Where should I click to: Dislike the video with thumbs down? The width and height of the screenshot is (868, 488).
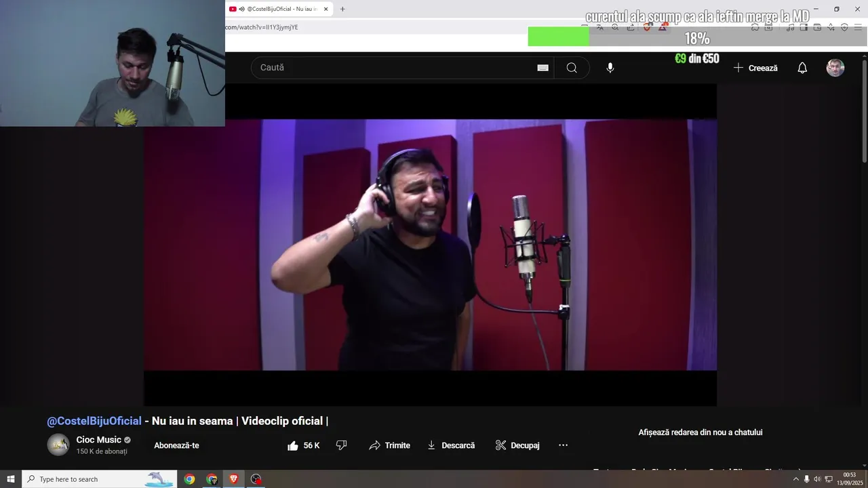tap(342, 445)
